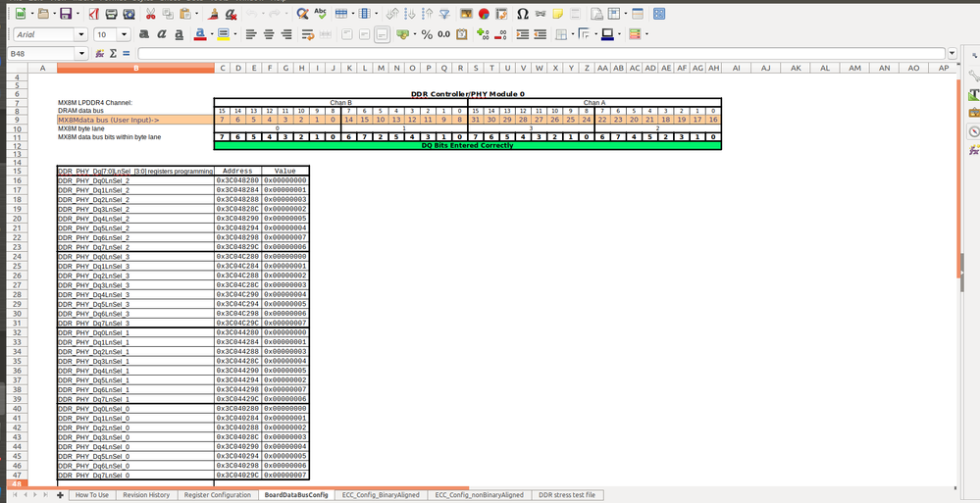
Task: Open Find & Replace from the toolbar
Action: coord(302,13)
